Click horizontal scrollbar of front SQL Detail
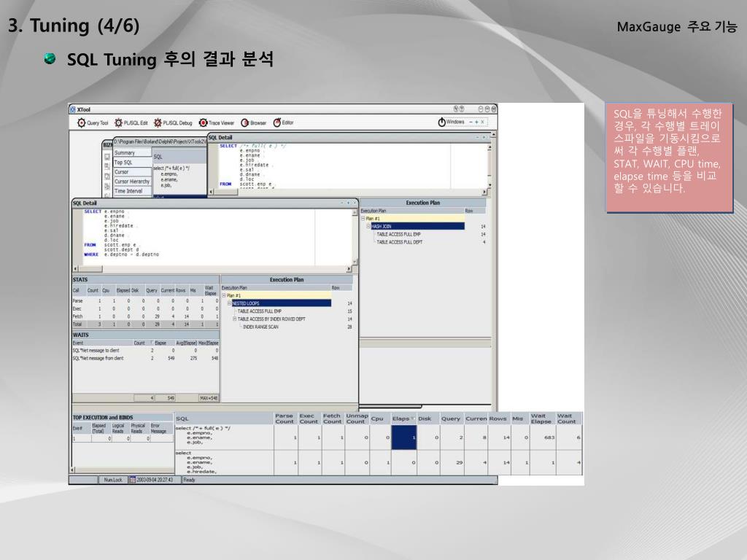 (212, 269)
